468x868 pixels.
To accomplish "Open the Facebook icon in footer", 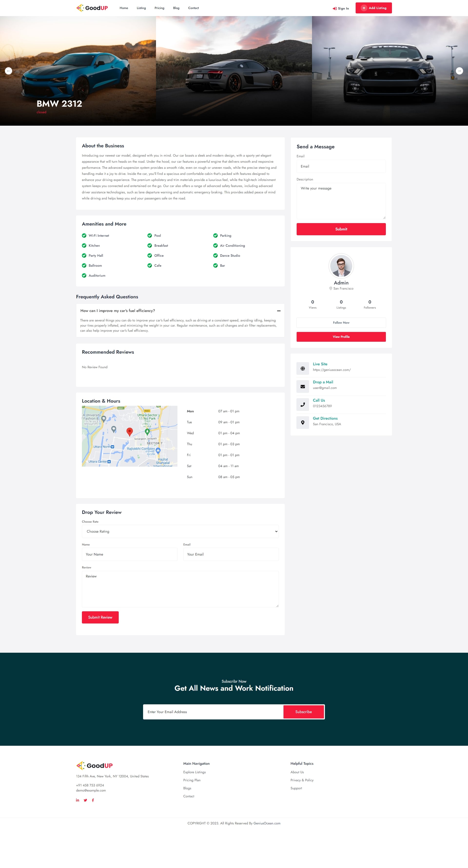I will click(x=93, y=800).
